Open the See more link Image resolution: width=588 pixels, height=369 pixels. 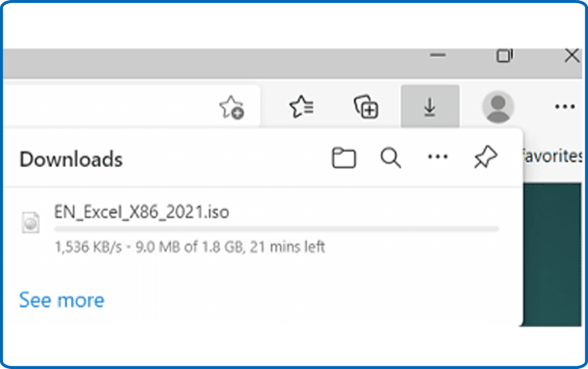[61, 300]
